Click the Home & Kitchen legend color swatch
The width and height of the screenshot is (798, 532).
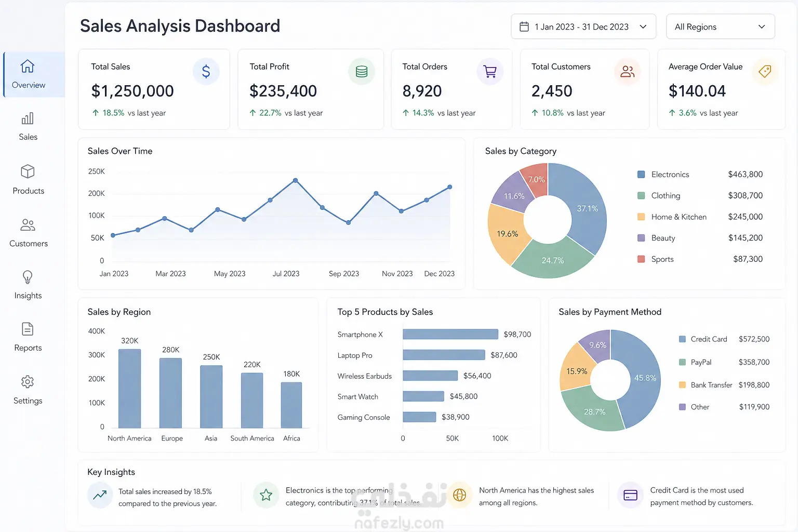point(641,217)
